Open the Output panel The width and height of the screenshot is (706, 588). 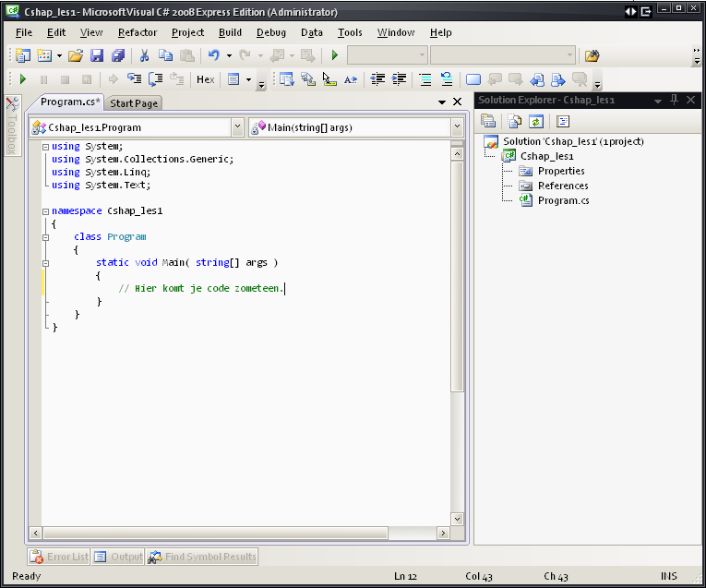(118, 557)
